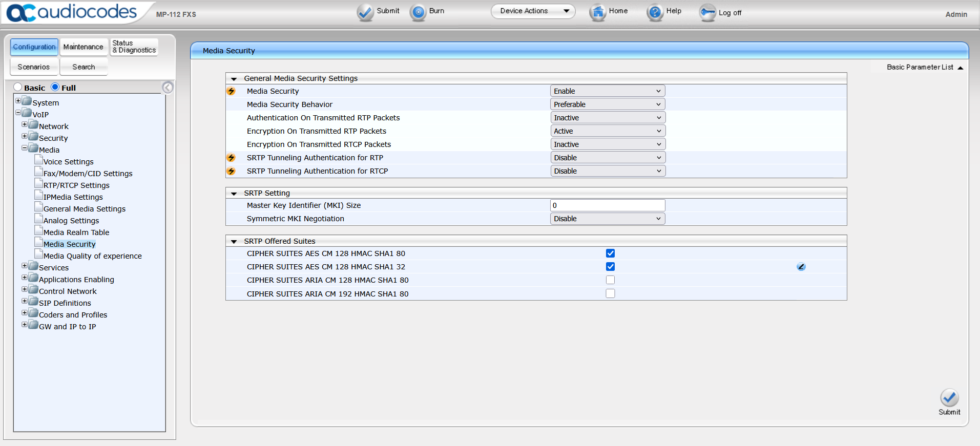
Task: Enable CIPHER SUITES ARIA CM 128 HMAC SHA1 80
Action: [x=610, y=280]
